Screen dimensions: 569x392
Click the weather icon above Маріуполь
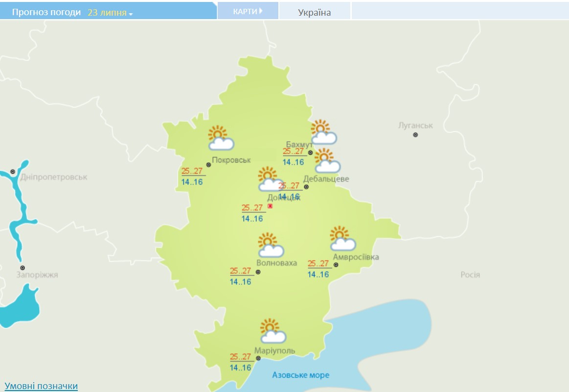click(x=273, y=331)
